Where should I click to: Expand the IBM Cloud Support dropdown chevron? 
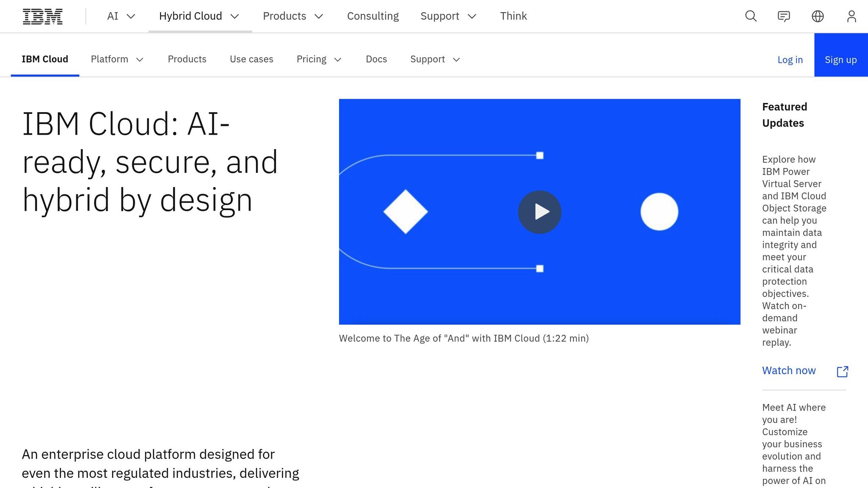(456, 60)
